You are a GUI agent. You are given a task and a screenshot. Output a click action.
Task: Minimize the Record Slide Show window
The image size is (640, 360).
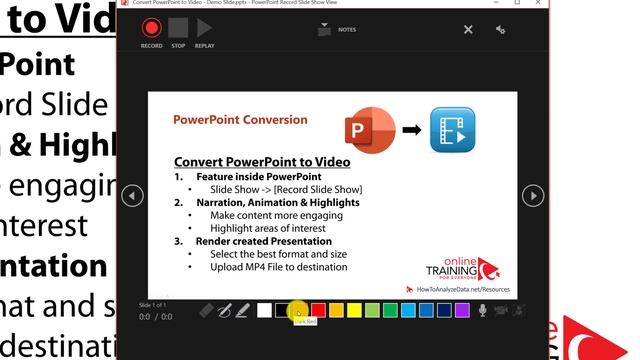[496, 2]
